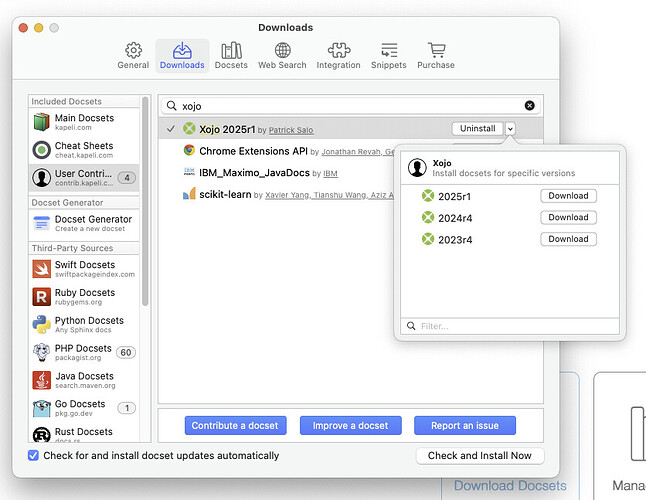Click Download Docsets link in background window

[x=510, y=486]
